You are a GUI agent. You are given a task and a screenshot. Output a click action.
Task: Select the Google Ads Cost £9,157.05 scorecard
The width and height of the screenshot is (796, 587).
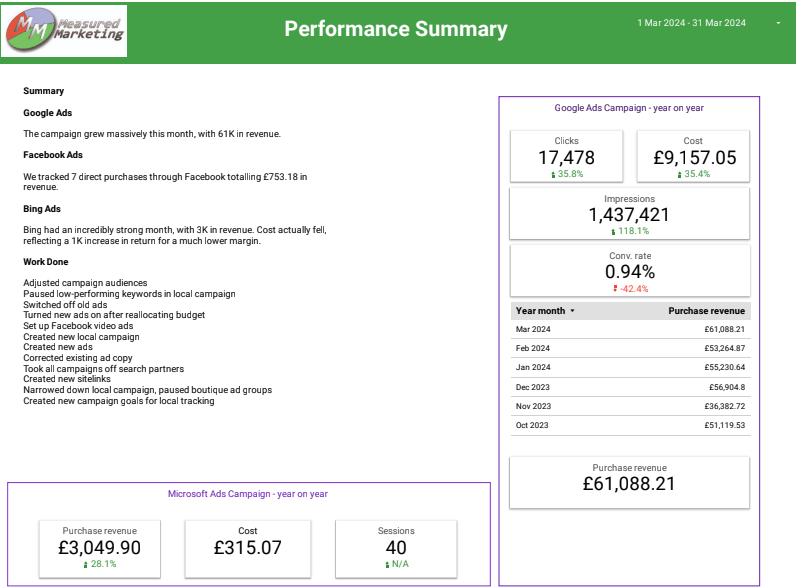point(693,156)
